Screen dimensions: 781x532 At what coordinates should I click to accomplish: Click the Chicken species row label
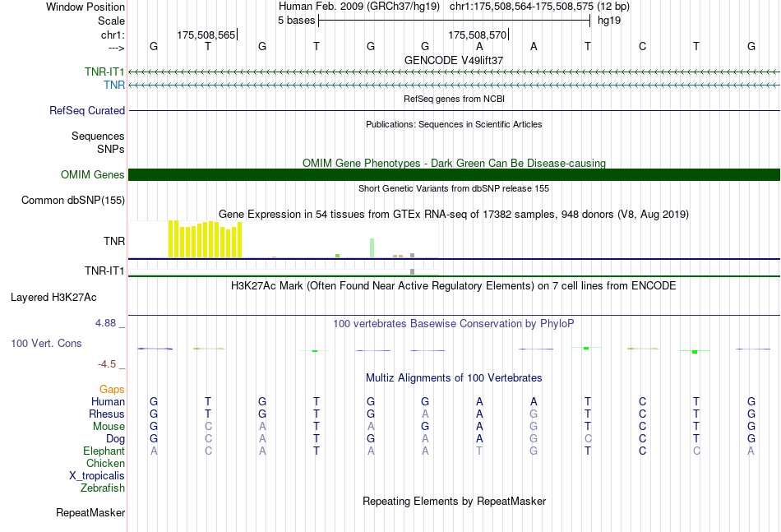coord(105,463)
